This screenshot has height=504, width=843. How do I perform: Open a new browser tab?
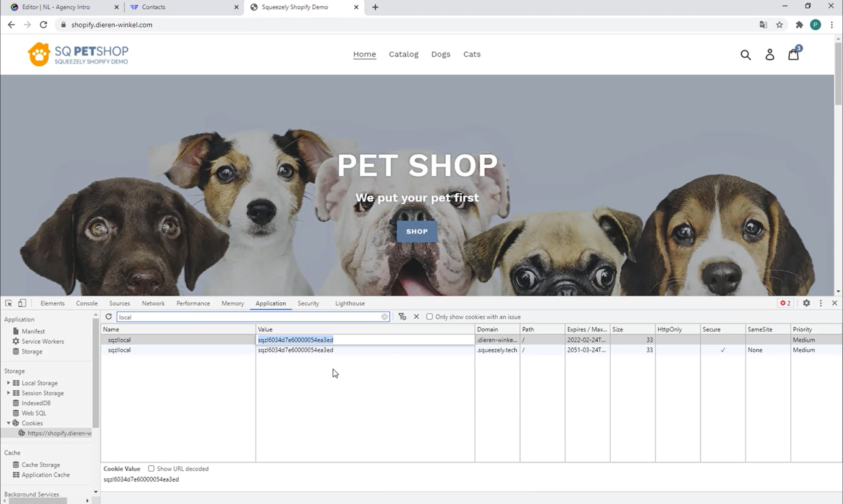375,7
